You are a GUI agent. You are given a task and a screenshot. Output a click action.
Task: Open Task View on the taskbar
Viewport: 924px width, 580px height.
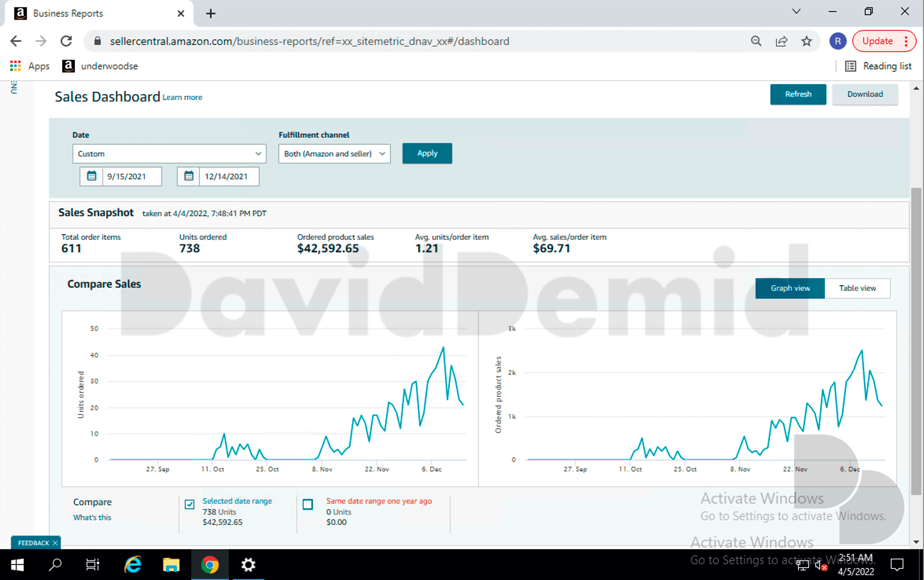[x=93, y=565]
